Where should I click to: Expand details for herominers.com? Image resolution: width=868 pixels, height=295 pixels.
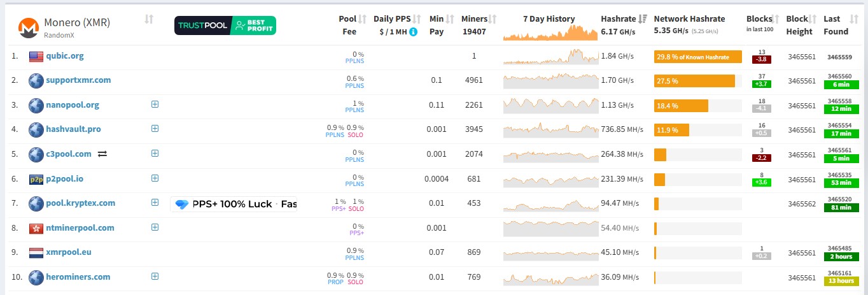[155, 276]
